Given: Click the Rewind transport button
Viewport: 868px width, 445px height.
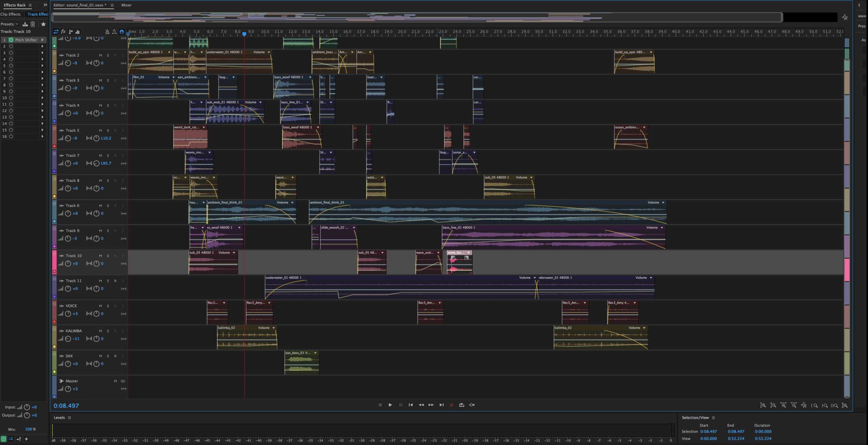Looking at the screenshot, I should coord(421,405).
